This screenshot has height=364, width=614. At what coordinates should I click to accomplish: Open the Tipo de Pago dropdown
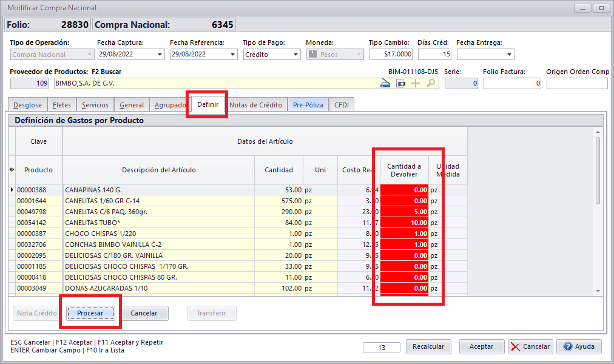[296, 55]
